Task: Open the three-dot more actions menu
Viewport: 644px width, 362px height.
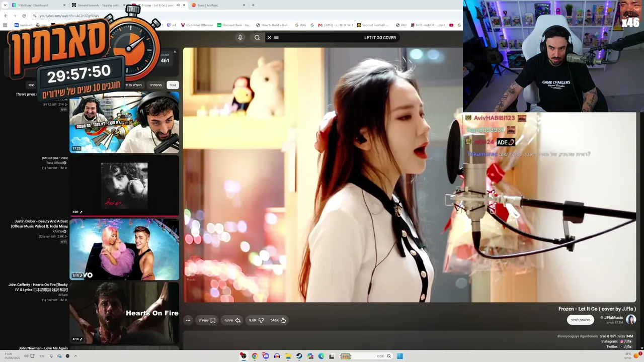Action: pos(188,320)
